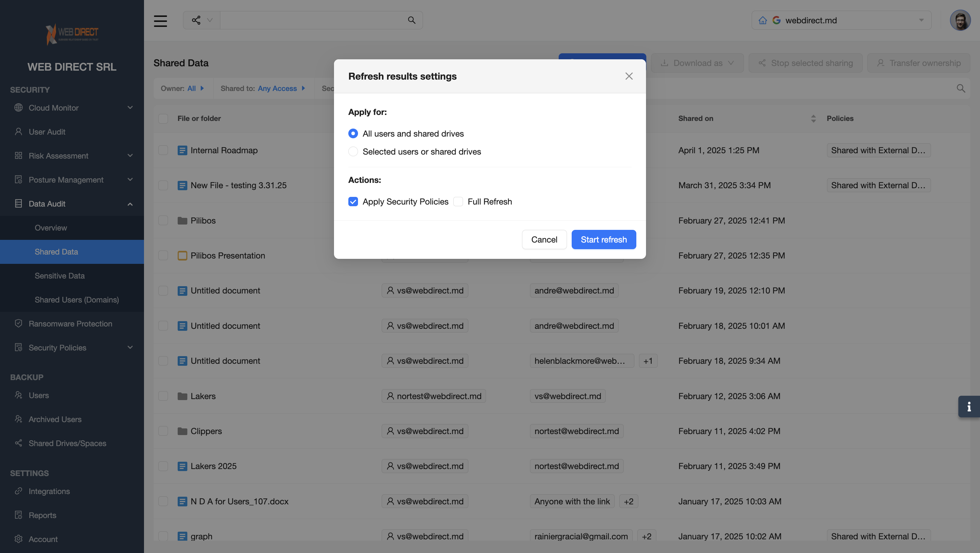Viewport: 980px width, 553px height.
Task: Click the Ransomware Protection shield icon
Action: click(18, 323)
